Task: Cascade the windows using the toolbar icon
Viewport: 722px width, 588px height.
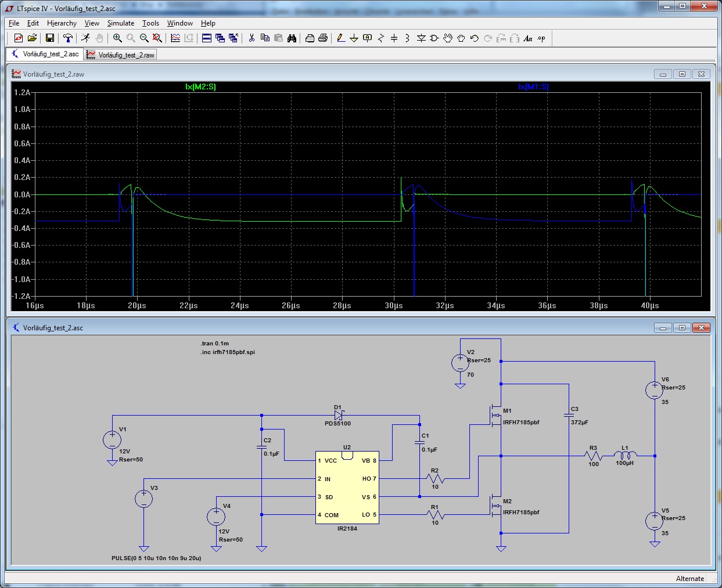Action: pos(220,38)
